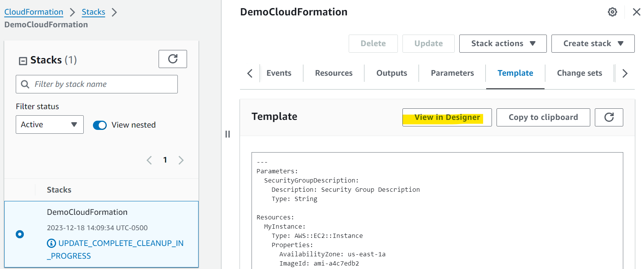Toggle the View nested switch
Screen dimensions: 644x269
100,125
